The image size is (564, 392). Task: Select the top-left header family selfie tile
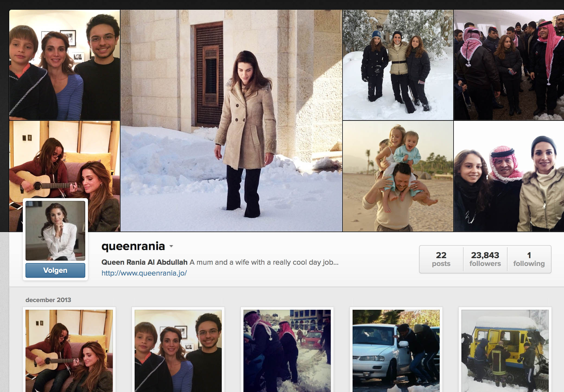[65, 65]
